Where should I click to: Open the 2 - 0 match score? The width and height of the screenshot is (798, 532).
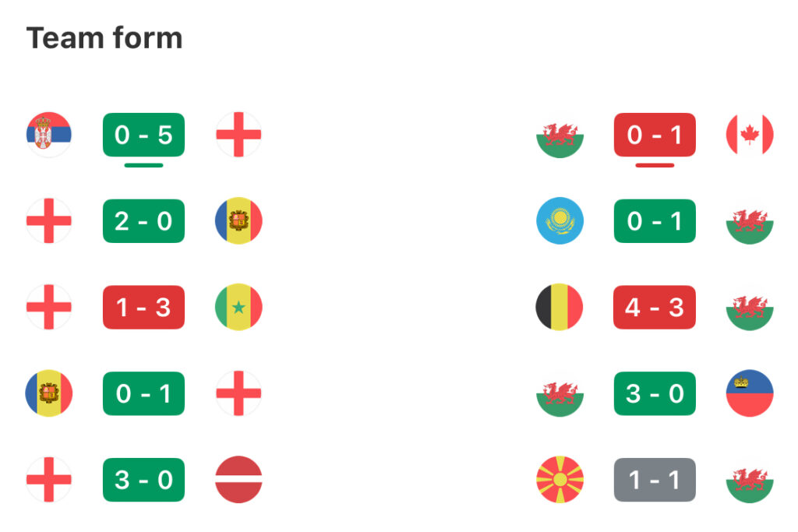click(x=144, y=221)
